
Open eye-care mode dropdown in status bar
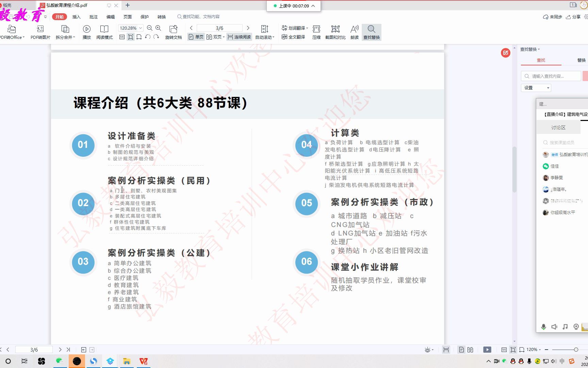coord(429,350)
